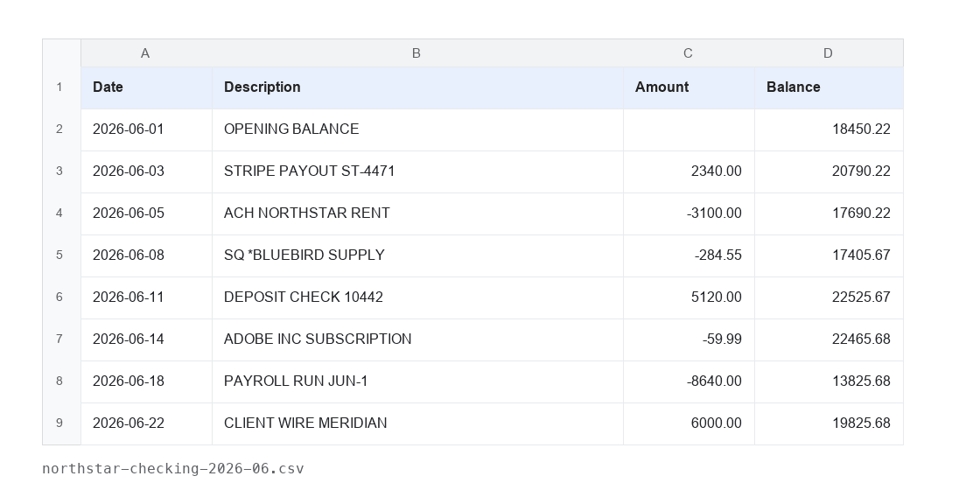Viewport: 980px width, 490px height.
Task: Select the amount cell -3100.00
Action: (x=689, y=213)
